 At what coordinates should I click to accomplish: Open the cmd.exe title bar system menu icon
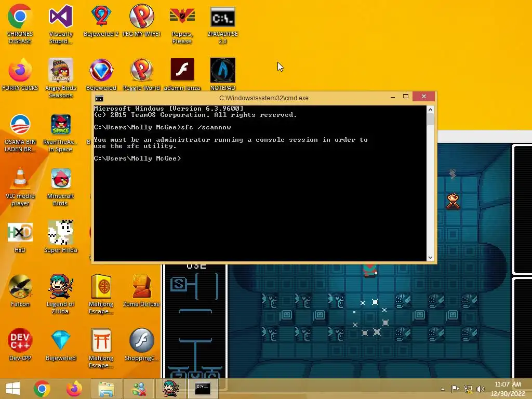[x=99, y=98]
